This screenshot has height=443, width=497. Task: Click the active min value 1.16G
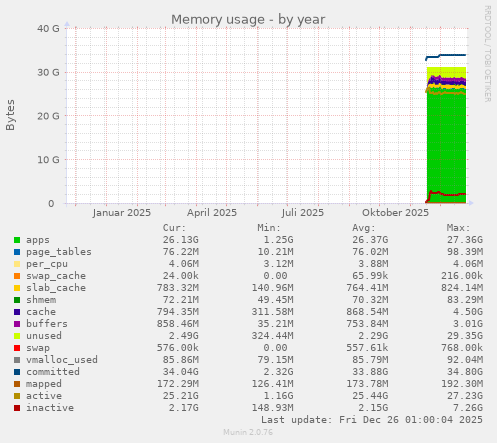point(278,396)
